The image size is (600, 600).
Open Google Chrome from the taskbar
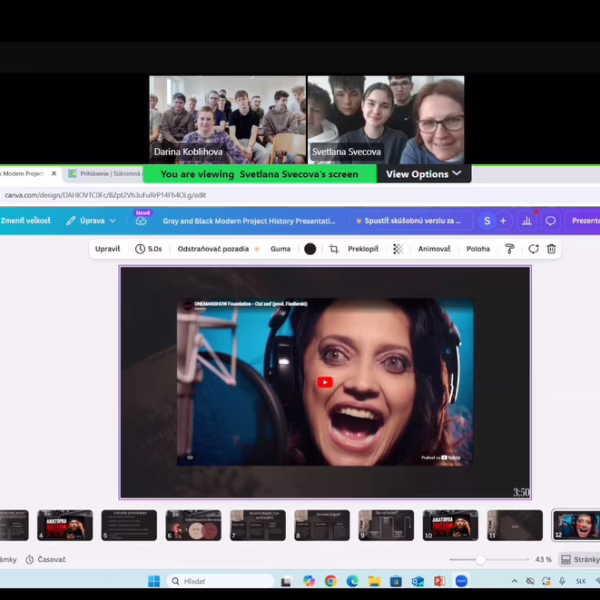click(x=331, y=581)
